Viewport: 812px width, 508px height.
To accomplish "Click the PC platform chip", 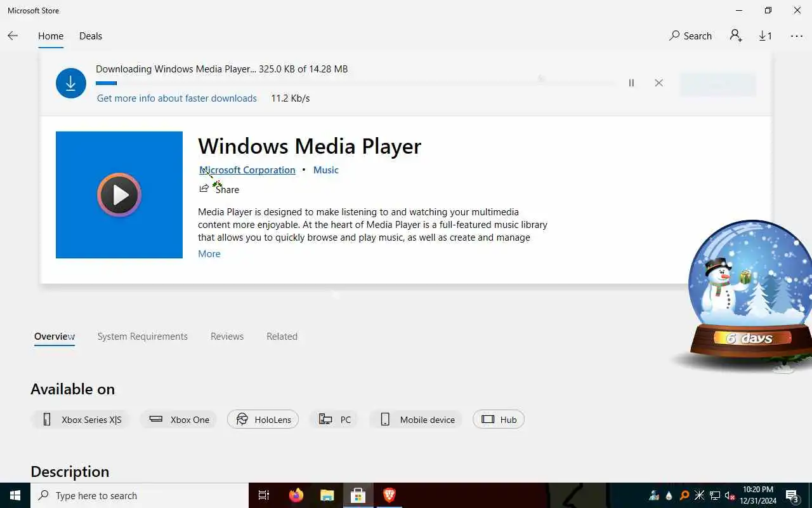I will [x=334, y=420].
